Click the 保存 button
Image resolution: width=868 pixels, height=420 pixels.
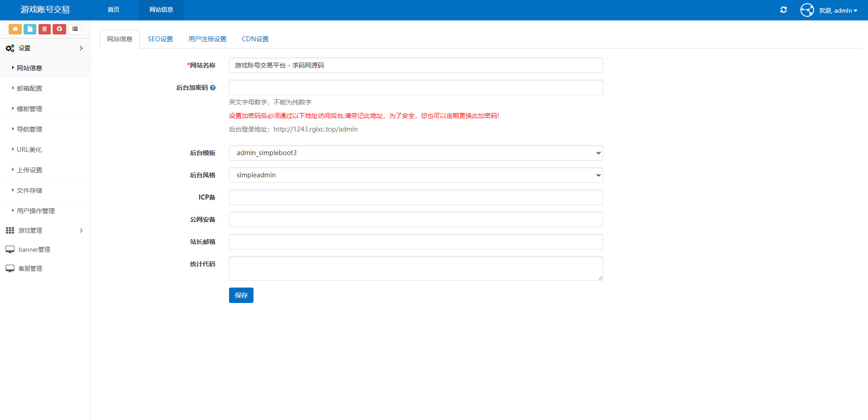click(x=241, y=295)
